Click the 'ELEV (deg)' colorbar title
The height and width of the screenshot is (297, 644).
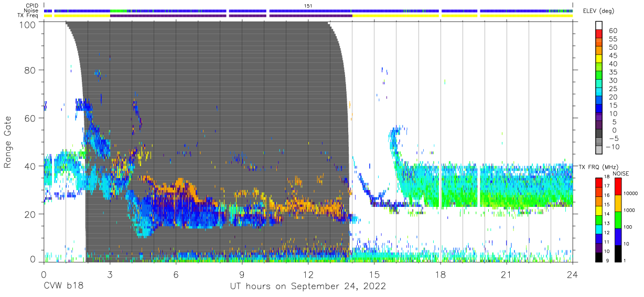[598, 10]
